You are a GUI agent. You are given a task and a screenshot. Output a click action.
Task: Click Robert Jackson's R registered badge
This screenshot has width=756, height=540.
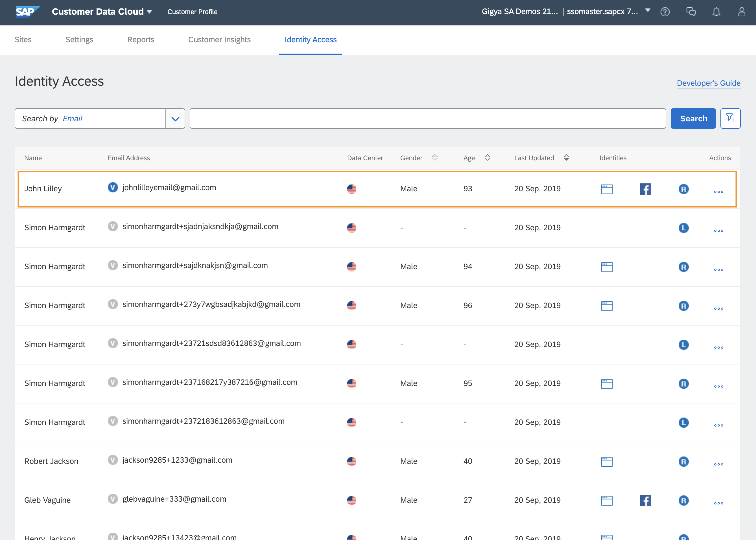(683, 462)
